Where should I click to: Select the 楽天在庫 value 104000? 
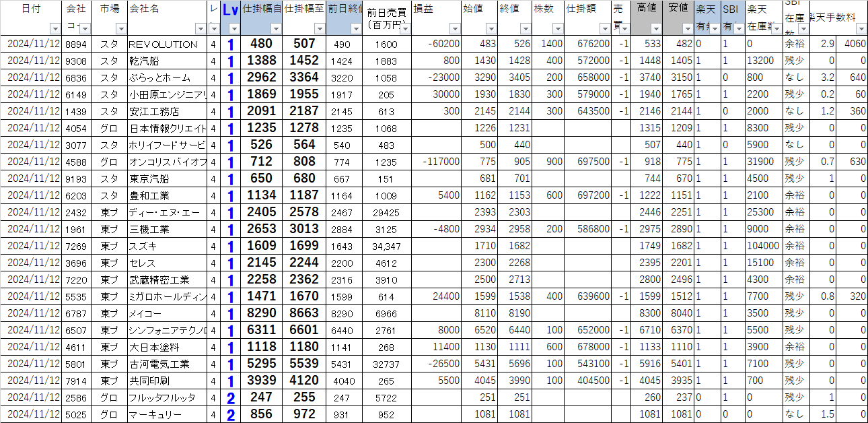(x=764, y=246)
